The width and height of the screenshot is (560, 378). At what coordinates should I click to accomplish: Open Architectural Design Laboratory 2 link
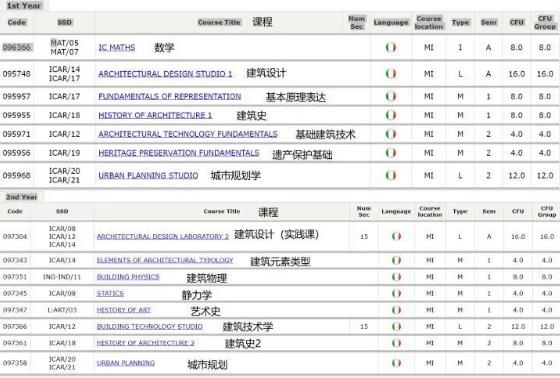point(162,237)
